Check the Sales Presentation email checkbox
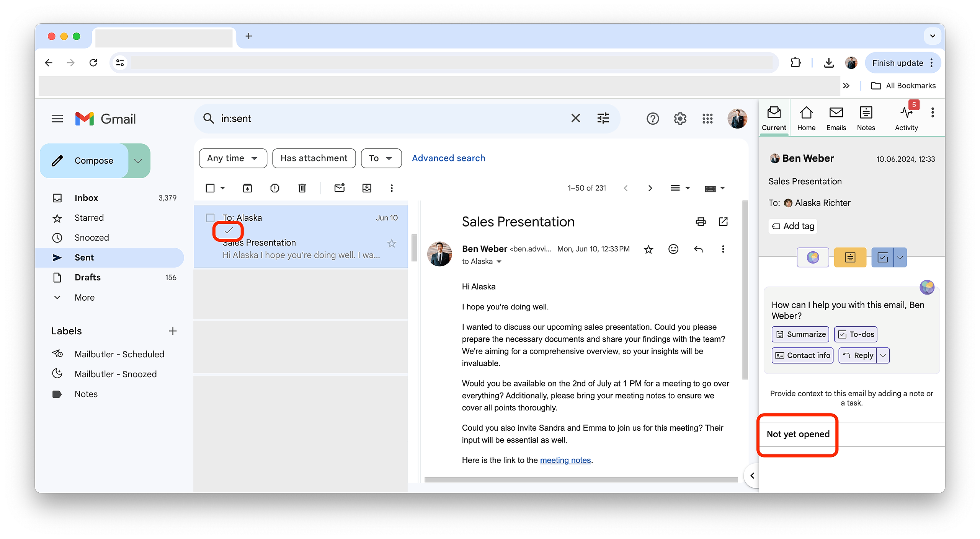This screenshot has height=539, width=980. click(x=210, y=218)
